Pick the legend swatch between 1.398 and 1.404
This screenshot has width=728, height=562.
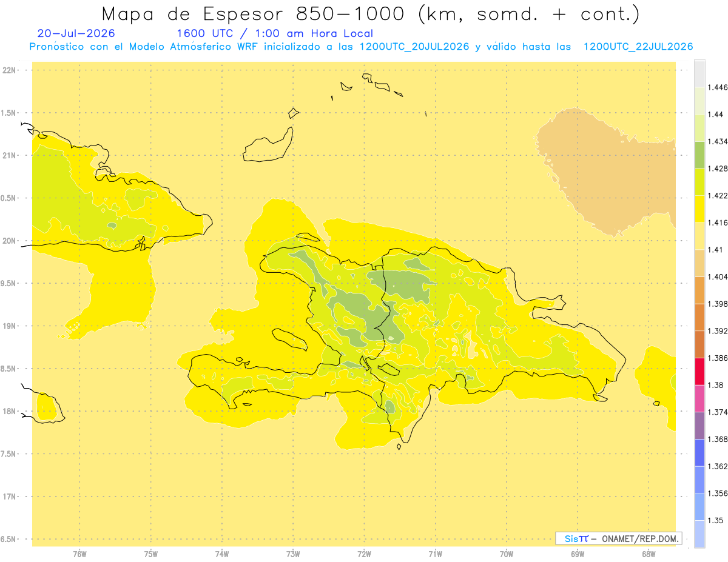[x=699, y=290]
